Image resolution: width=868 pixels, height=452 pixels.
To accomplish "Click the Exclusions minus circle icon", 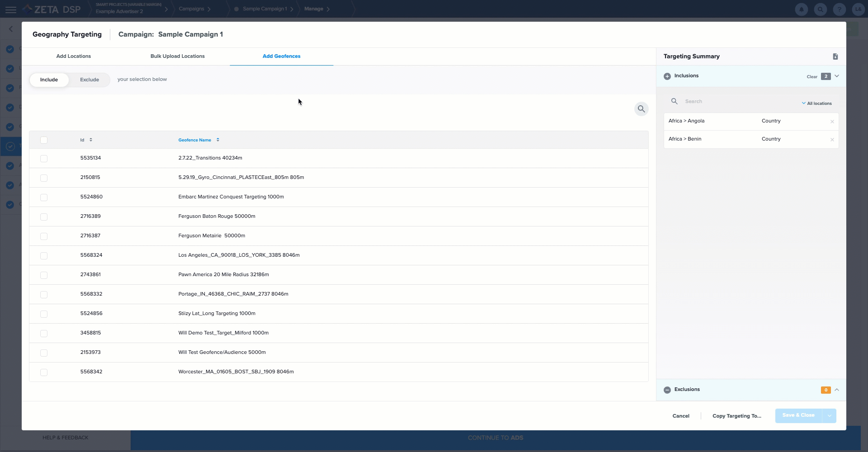I will pos(667,390).
